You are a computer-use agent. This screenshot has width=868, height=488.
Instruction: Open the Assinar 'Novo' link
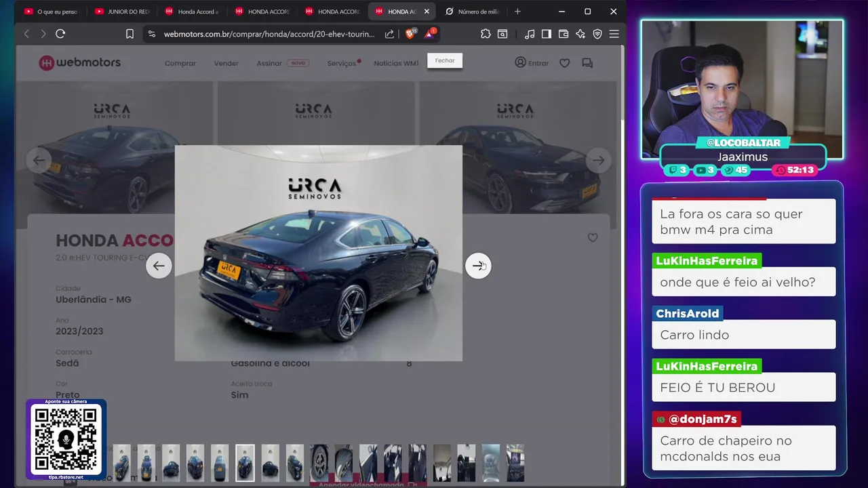[x=283, y=63]
